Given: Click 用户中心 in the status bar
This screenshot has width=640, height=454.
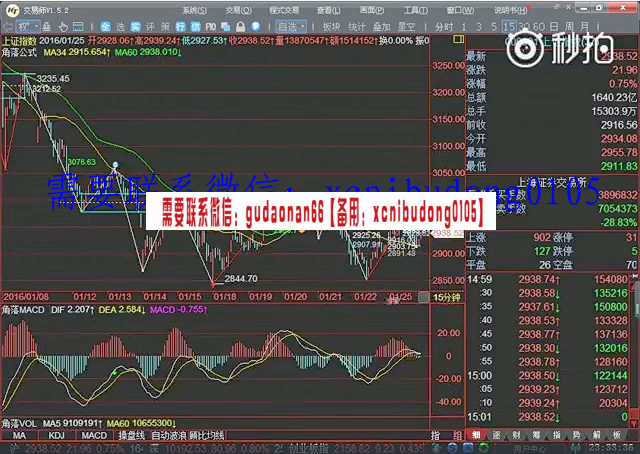Looking at the screenshot, I should click(x=530, y=449).
